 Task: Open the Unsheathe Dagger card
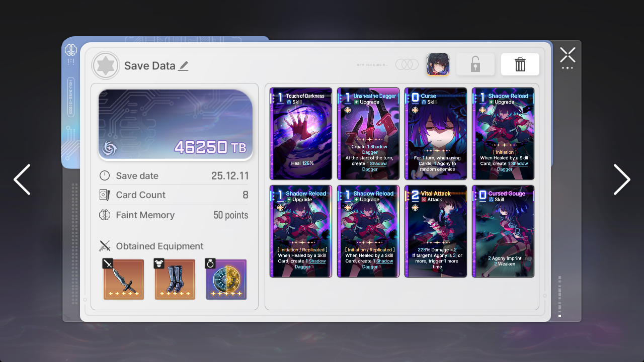(x=368, y=134)
